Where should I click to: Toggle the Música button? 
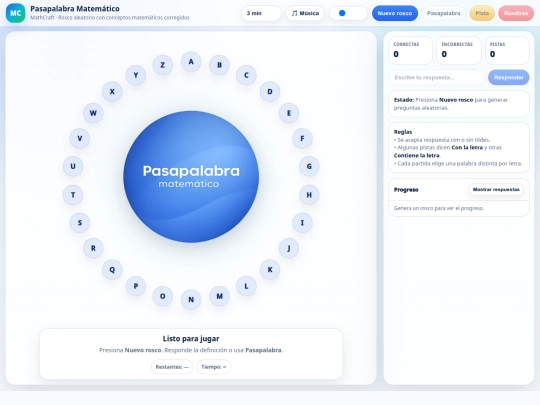coord(305,13)
